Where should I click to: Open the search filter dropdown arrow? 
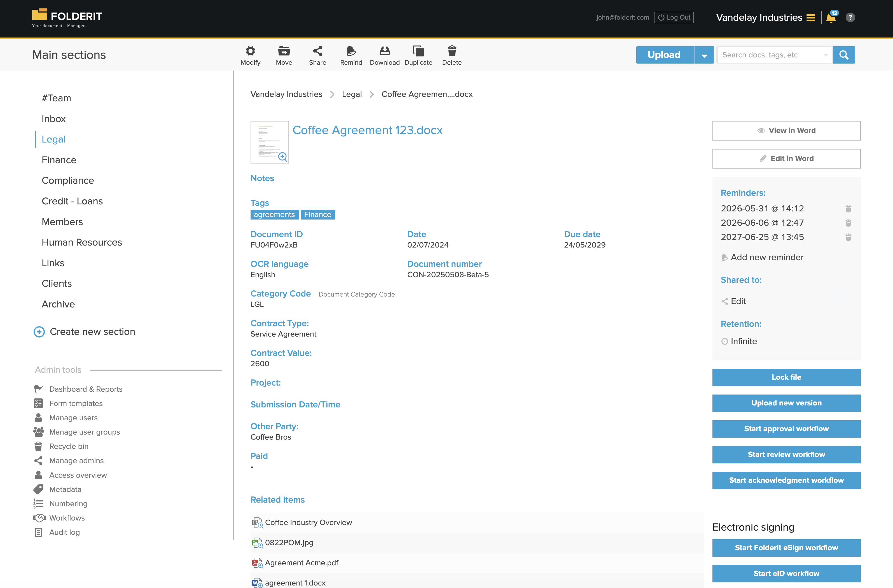[x=826, y=55]
